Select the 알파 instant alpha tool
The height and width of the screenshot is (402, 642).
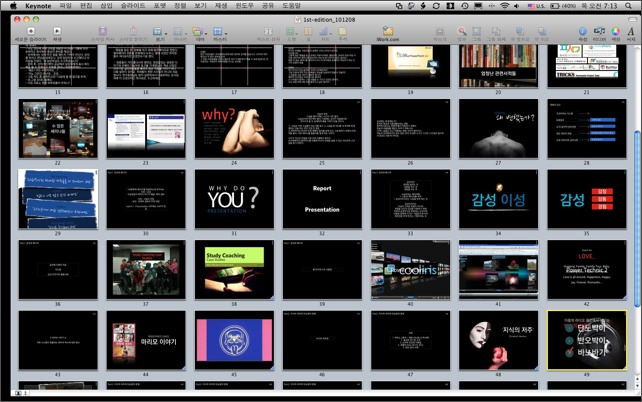(x=461, y=34)
